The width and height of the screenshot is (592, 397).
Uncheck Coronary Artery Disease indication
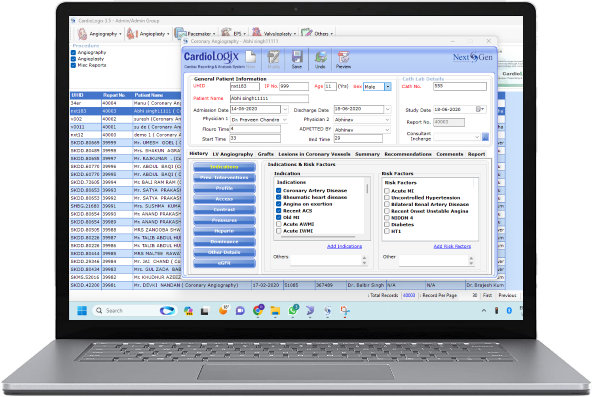click(279, 191)
